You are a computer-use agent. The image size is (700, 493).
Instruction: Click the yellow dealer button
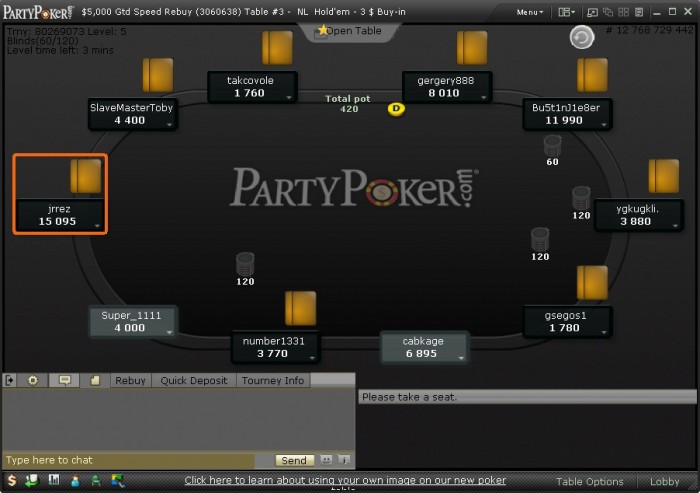click(x=396, y=109)
